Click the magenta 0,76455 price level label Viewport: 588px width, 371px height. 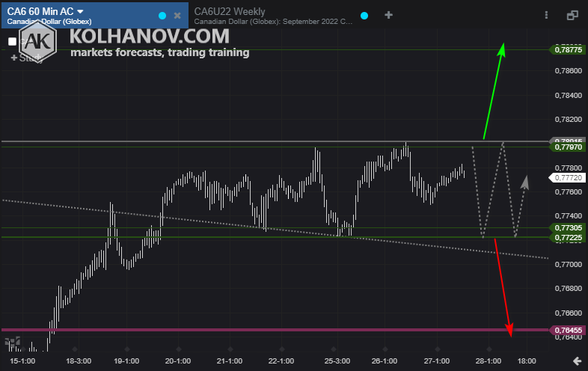coord(568,330)
